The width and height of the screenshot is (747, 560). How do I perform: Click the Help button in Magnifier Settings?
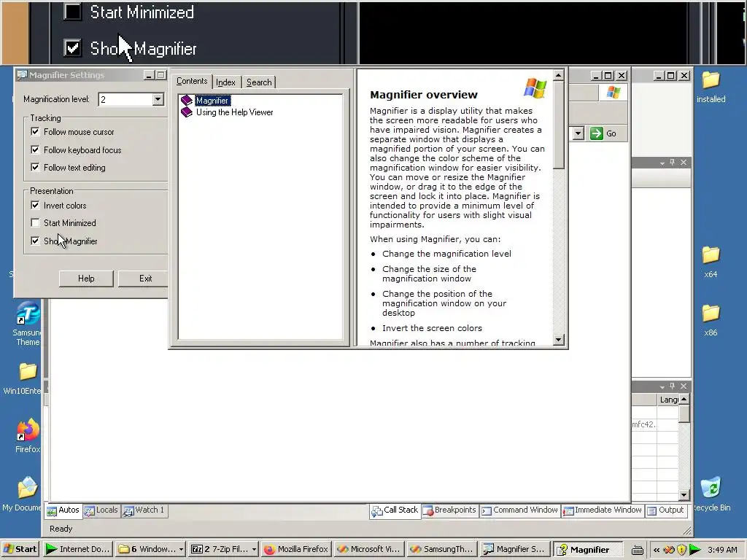pos(86,279)
